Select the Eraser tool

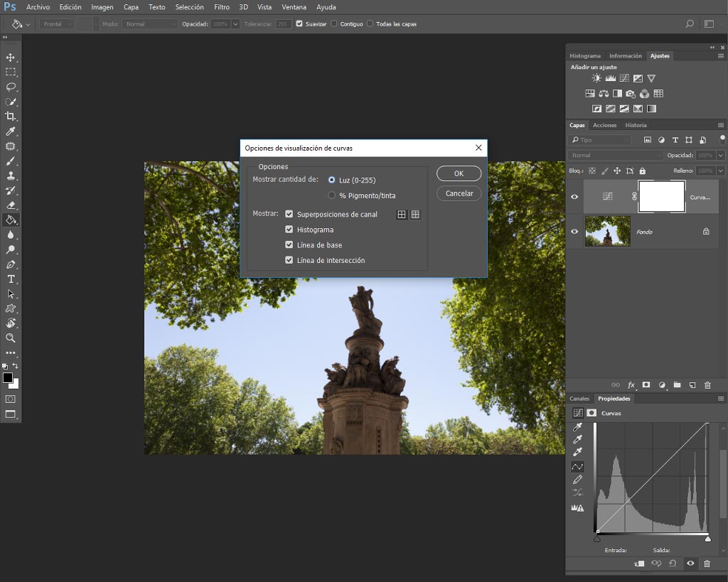(x=10, y=205)
